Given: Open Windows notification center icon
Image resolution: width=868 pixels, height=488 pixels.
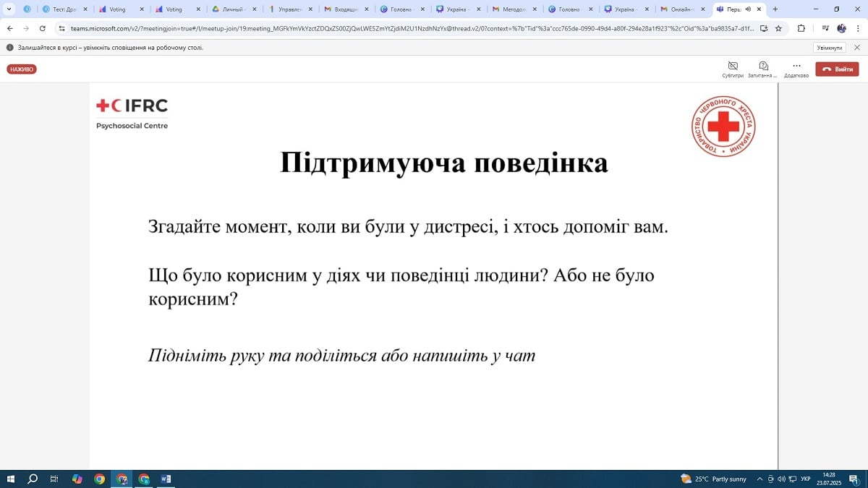Looking at the screenshot, I should 854,479.
